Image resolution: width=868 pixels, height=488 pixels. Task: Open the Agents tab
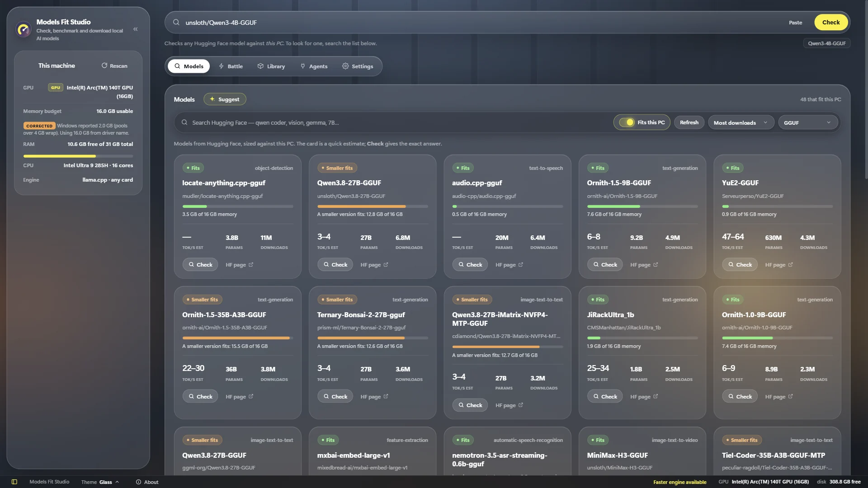pyautogui.click(x=314, y=66)
